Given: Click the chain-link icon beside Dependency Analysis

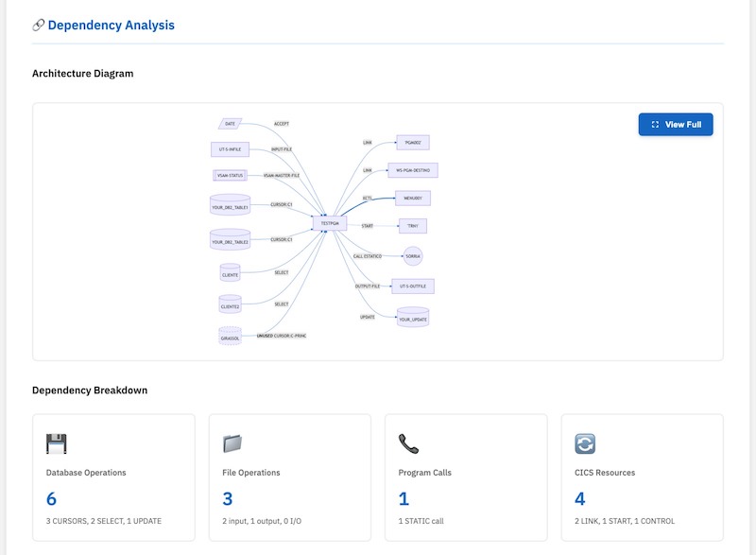Looking at the screenshot, I should click(36, 26).
